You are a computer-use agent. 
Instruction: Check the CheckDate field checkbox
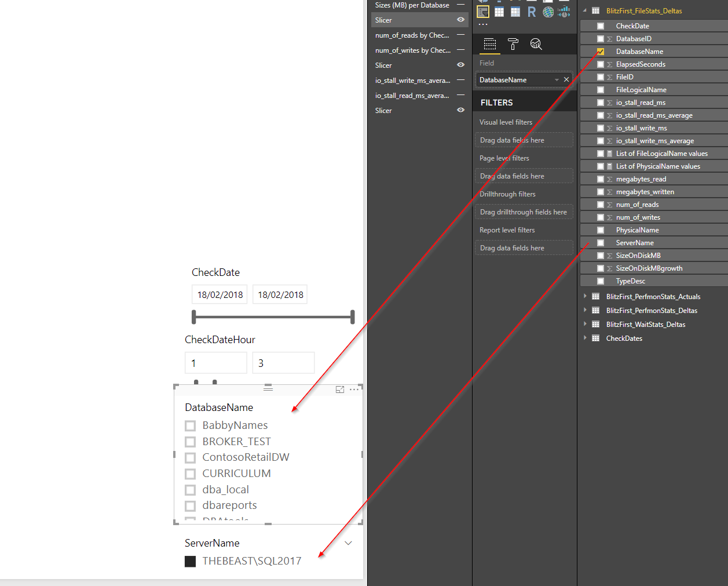coord(601,26)
